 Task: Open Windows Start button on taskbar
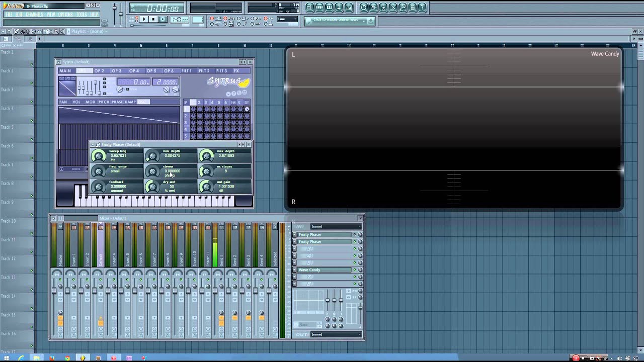pyautogui.click(x=6, y=358)
